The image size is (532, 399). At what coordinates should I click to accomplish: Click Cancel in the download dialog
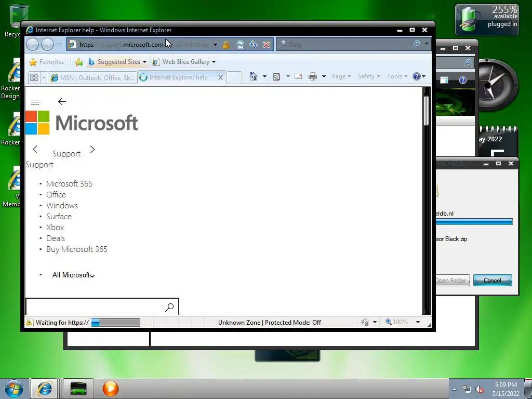pos(493,280)
